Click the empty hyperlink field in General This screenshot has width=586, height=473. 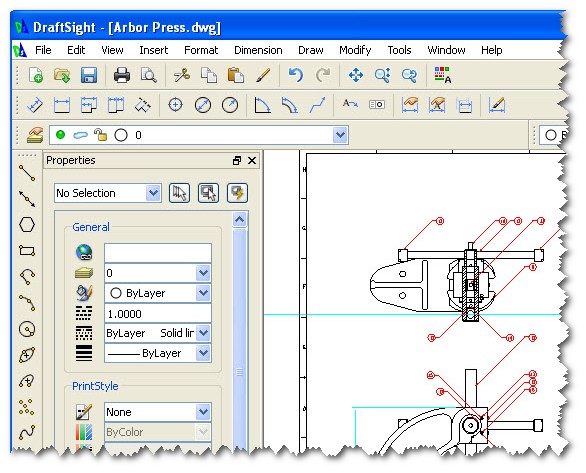(158, 253)
